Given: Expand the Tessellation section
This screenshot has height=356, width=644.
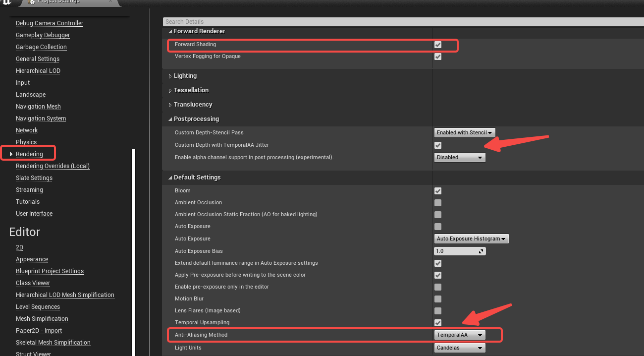Looking at the screenshot, I should click(170, 90).
